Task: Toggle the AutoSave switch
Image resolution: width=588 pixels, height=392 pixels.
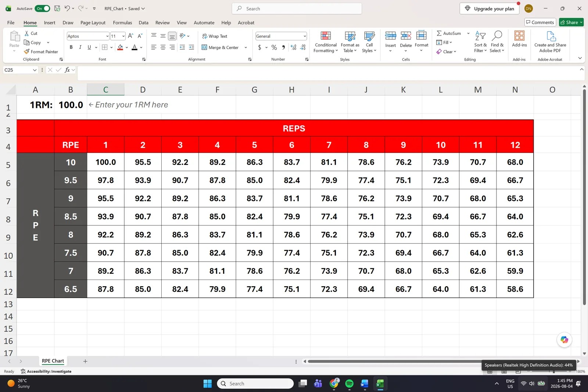Action: pos(43,8)
